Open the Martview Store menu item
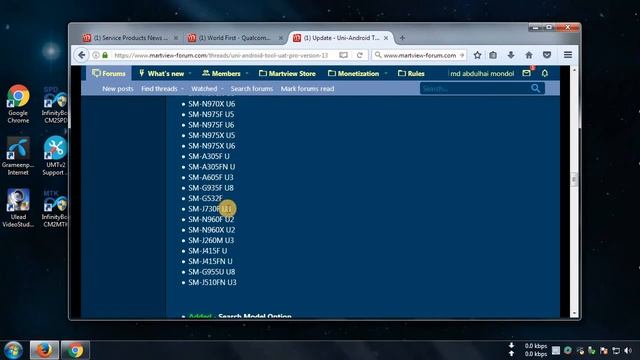Image resolution: width=640 pixels, height=360 pixels. pyautogui.click(x=287, y=73)
